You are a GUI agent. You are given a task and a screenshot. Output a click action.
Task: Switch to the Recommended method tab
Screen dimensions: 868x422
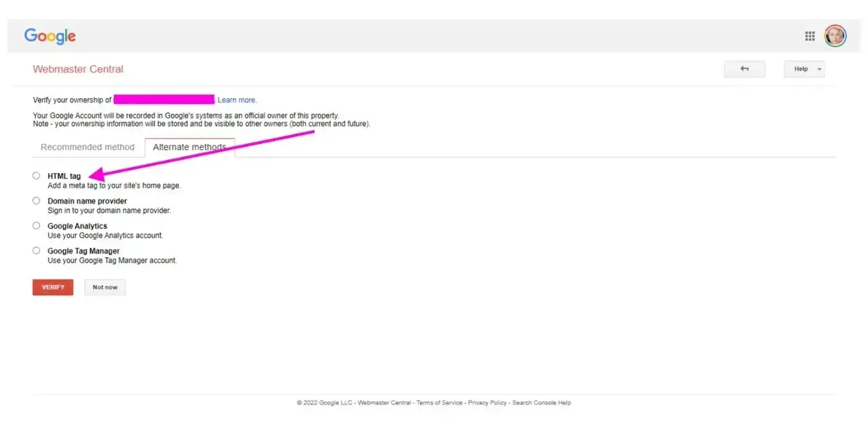point(88,147)
